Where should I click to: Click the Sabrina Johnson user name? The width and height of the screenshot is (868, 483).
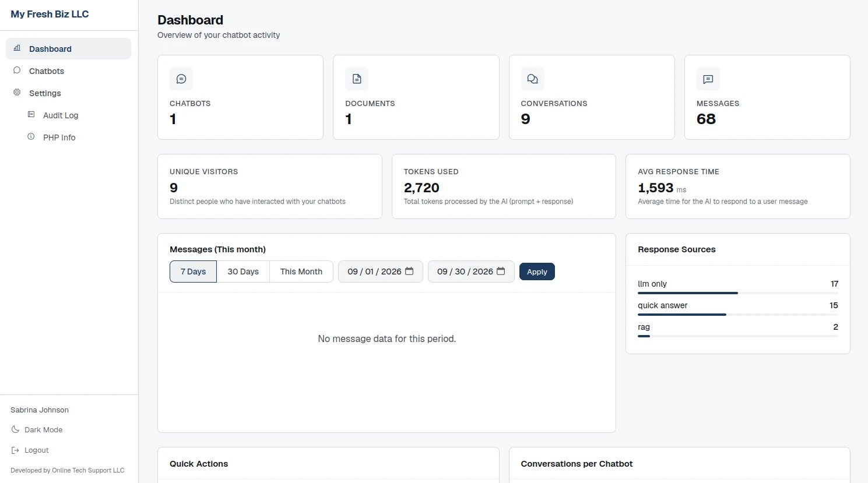point(40,410)
